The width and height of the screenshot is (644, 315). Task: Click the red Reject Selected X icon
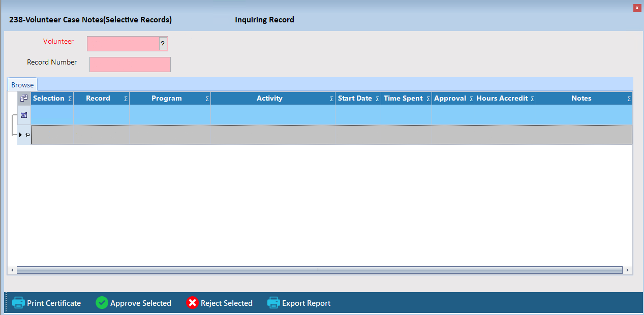pyautogui.click(x=192, y=303)
